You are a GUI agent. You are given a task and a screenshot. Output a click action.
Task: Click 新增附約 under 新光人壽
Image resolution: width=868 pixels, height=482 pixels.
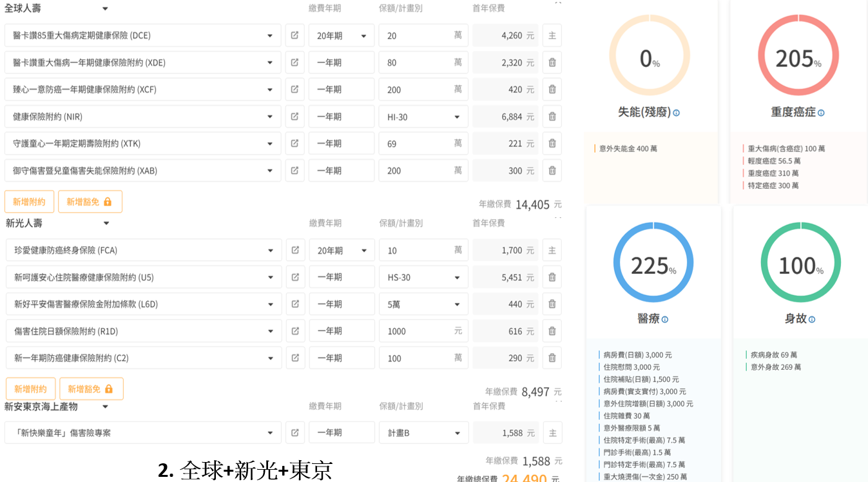[x=30, y=389]
